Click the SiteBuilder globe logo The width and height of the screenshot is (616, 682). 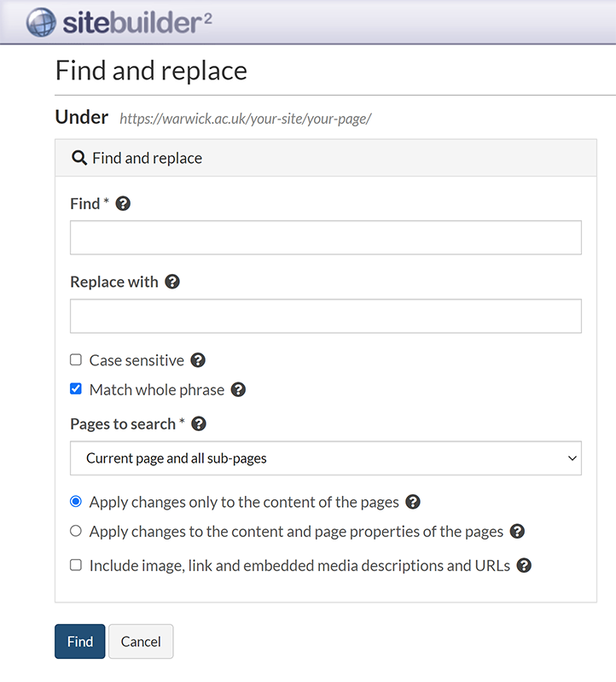click(x=41, y=21)
